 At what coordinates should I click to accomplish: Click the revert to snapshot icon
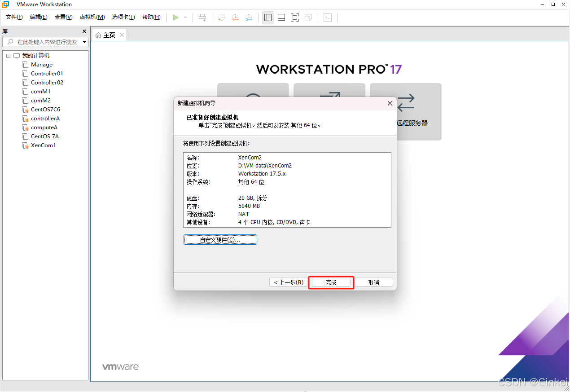(x=235, y=18)
